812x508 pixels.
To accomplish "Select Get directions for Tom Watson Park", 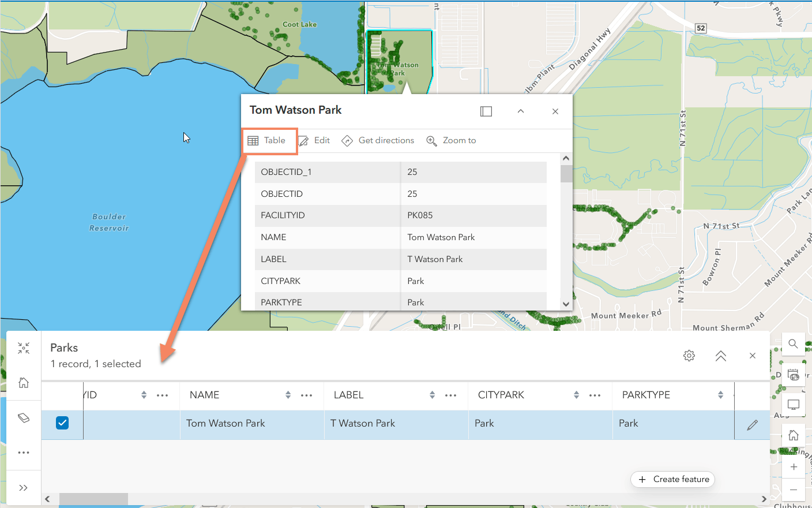I will [378, 140].
